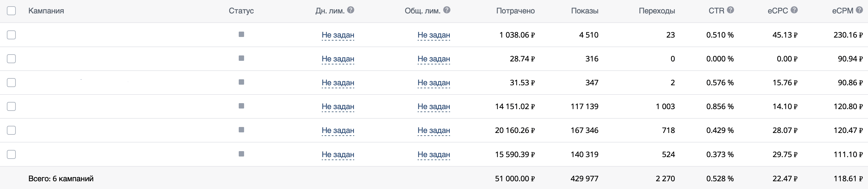Show eCPC help tooltip icon
The height and width of the screenshot is (189, 868).
click(794, 10)
